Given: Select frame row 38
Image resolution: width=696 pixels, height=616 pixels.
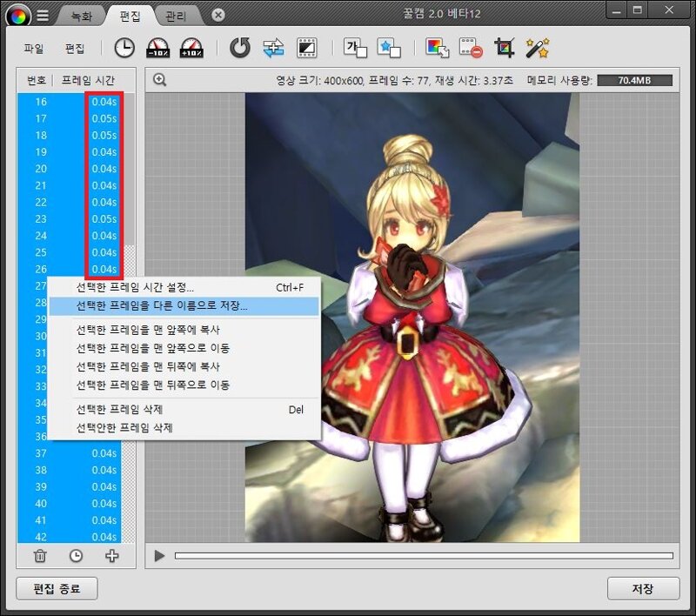Looking at the screenshot, I should (70, 470).
